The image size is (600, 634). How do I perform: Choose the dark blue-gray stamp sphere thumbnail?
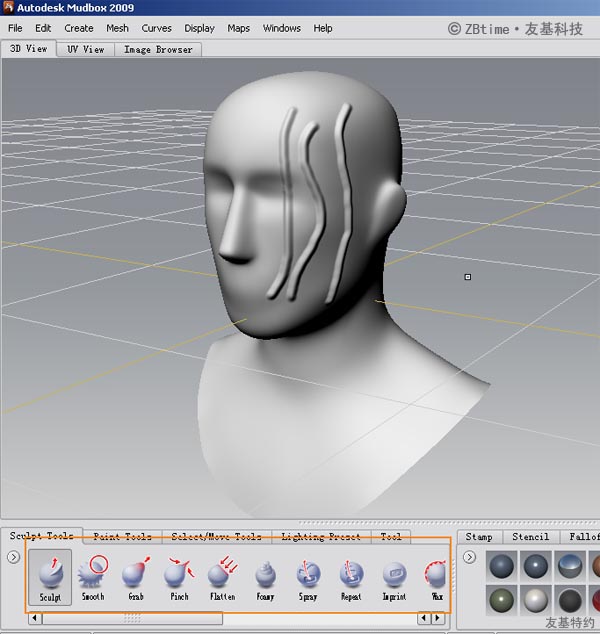[x=502, y=565]
